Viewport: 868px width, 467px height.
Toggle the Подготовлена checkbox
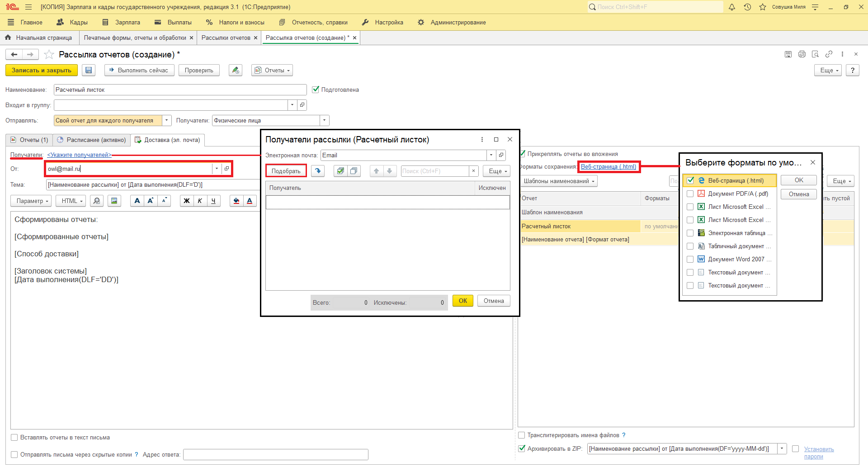point(316,90)
